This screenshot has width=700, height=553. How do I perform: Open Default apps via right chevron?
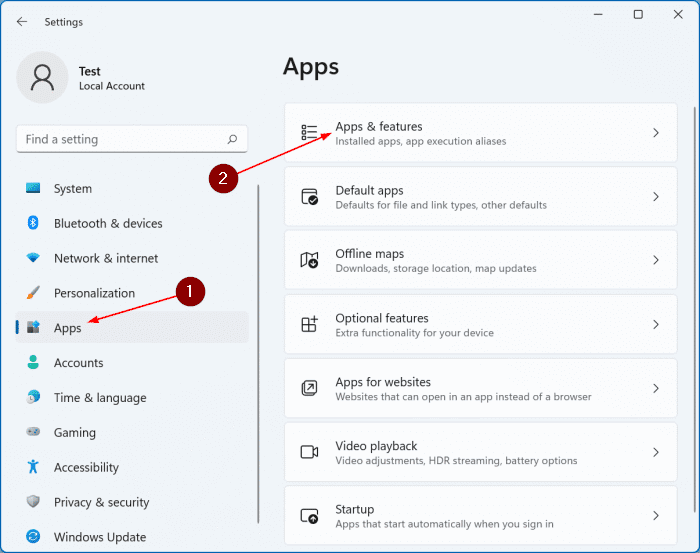(x=656, y=197)
